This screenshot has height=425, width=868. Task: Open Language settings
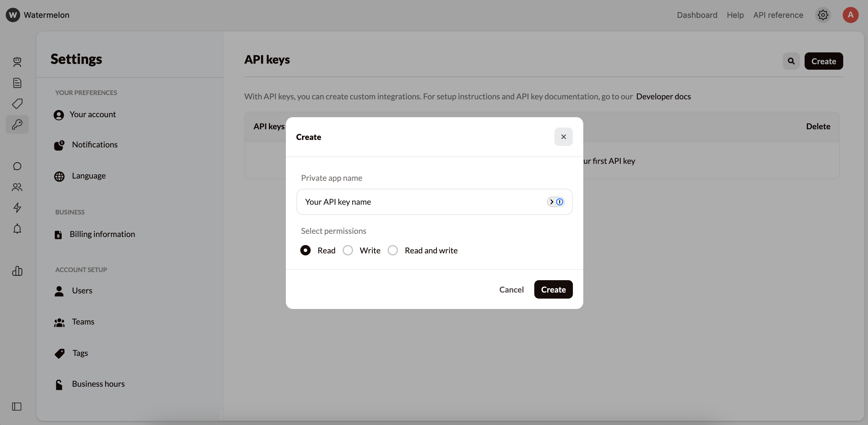pyautogui.click(x=80, y=176)
